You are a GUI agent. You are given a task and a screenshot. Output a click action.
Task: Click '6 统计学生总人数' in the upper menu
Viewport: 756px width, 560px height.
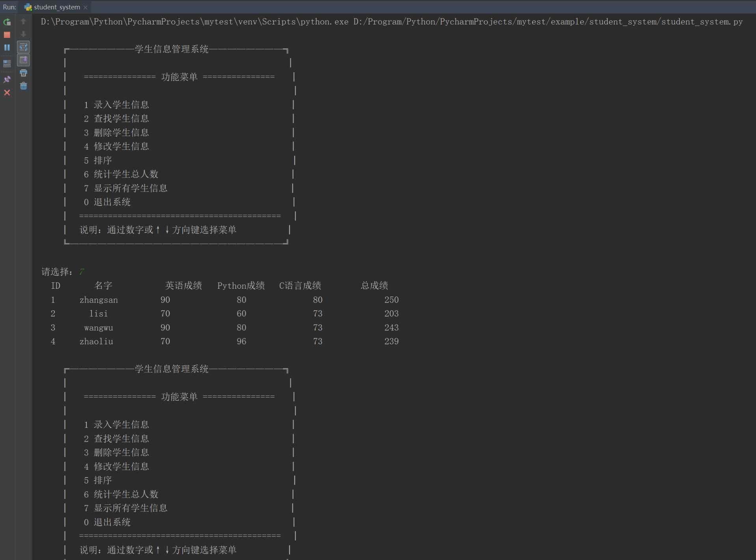pyautogui.click(x=121, y=174)
